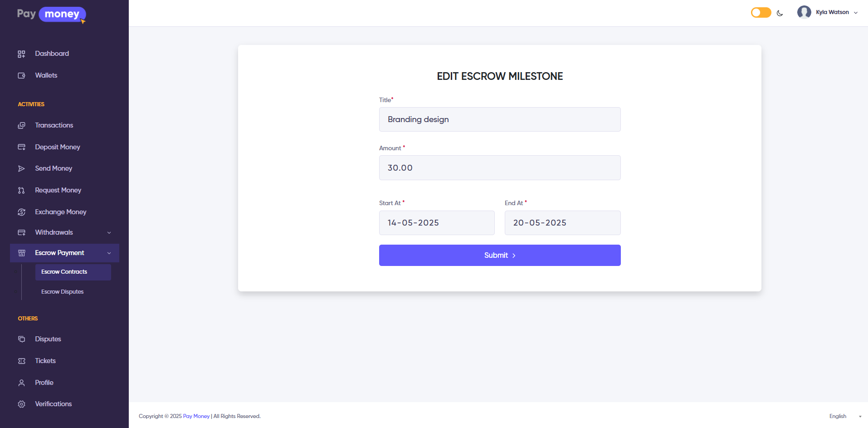Open Escrow Disputes submenu item
The width and height of the screenshot is (868, 428).
(63, 292)
